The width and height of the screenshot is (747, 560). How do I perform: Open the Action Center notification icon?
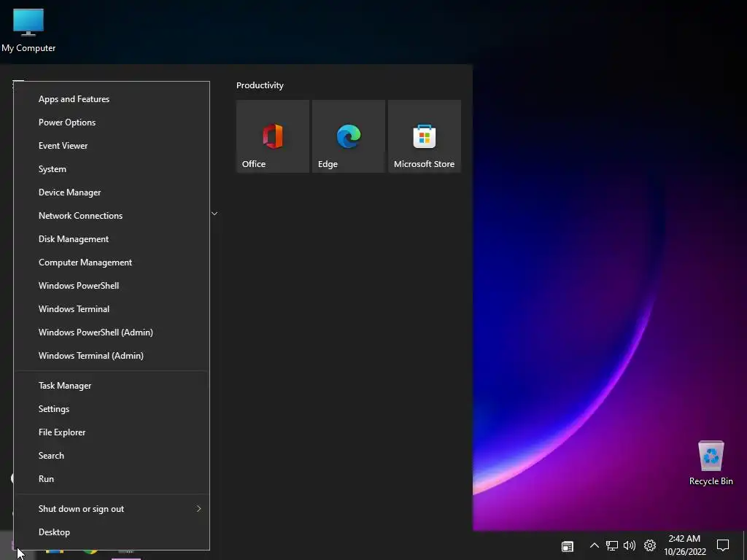[723, 545]
